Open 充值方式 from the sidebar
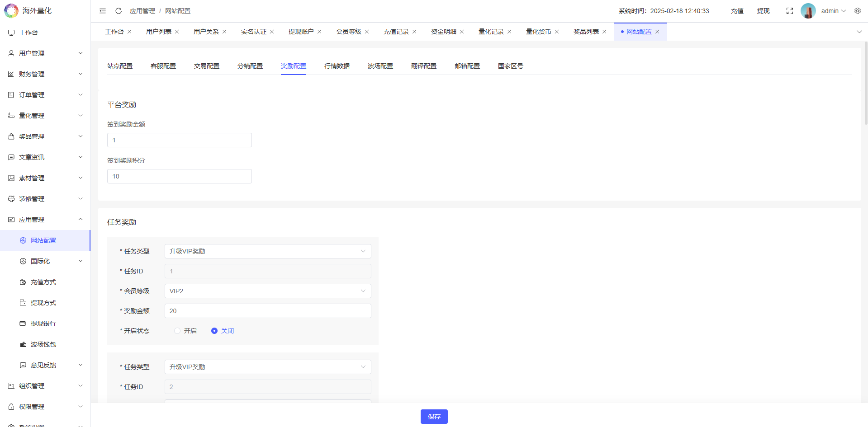The image size is (868, 427). click(43, 282)
